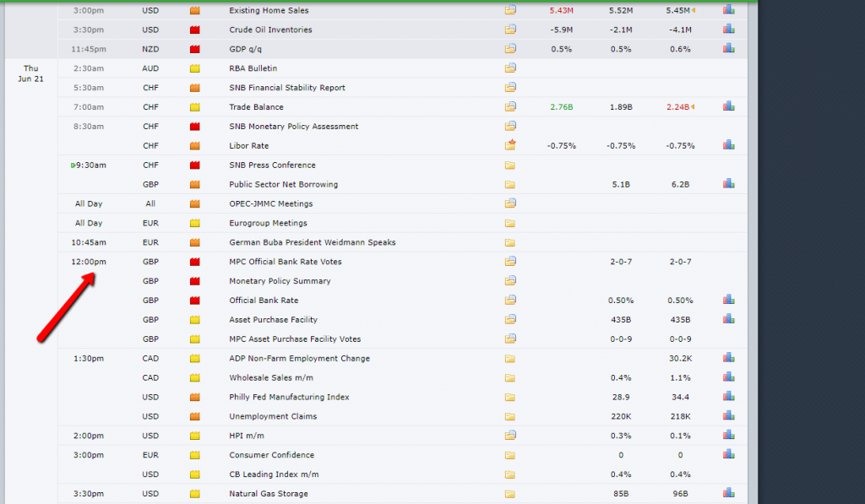Image resolution: width=865 pixels, height=504 pixels.
Task: Select the Thu Jun 21 date cell
Action: (31, 73)
